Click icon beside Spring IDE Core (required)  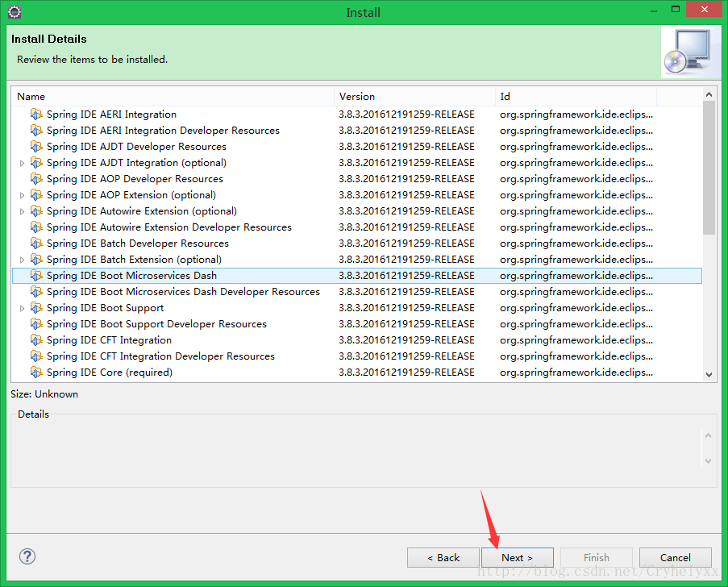[36, 373]
